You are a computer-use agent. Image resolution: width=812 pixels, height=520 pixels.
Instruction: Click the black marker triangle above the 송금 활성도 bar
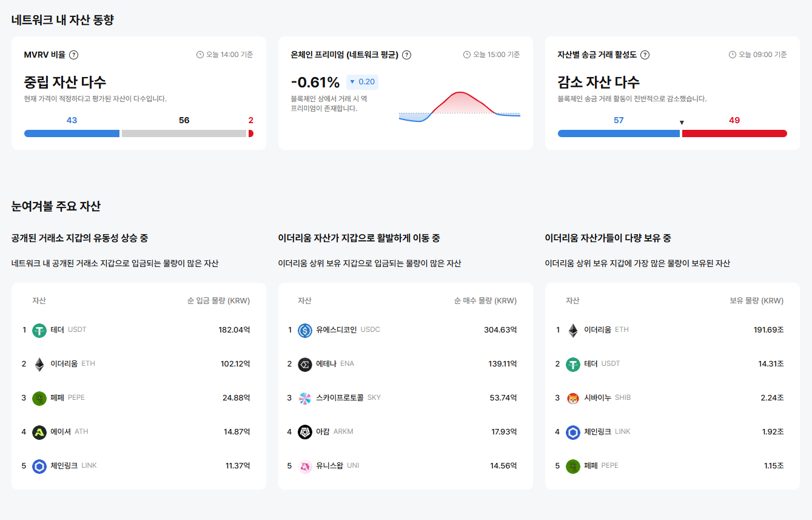point(682,123)
